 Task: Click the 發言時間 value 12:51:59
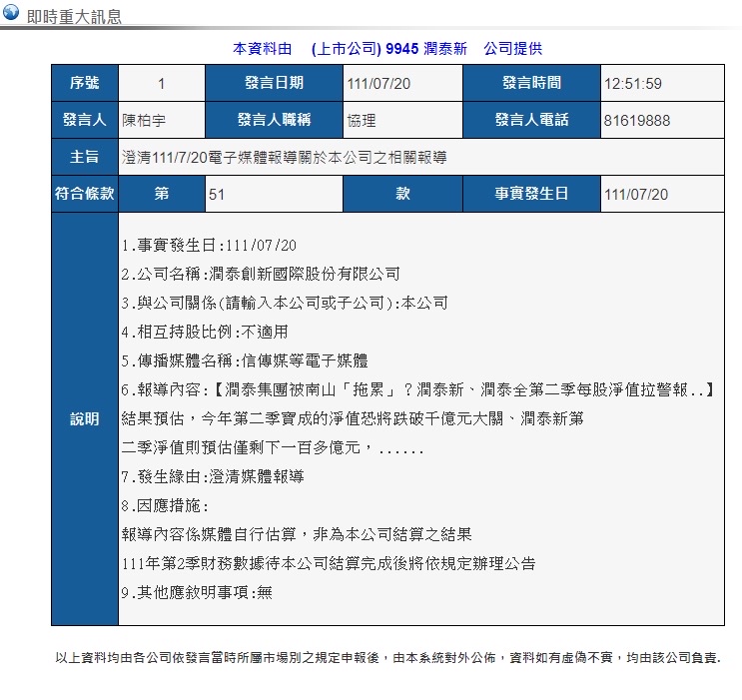point(633,84)
